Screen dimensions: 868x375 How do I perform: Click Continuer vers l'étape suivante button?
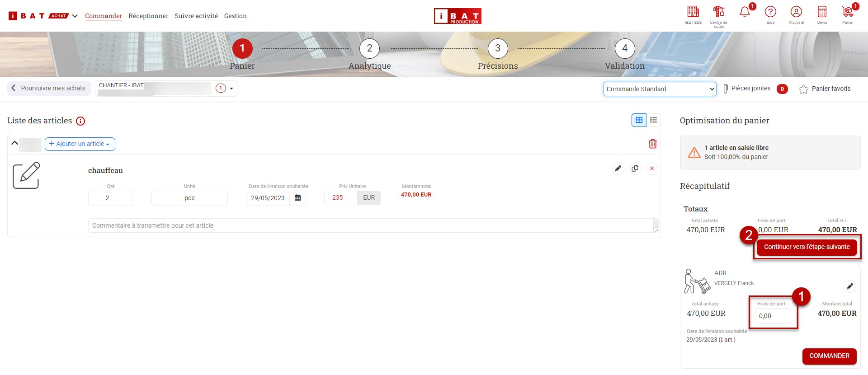(x=807, y=247)
